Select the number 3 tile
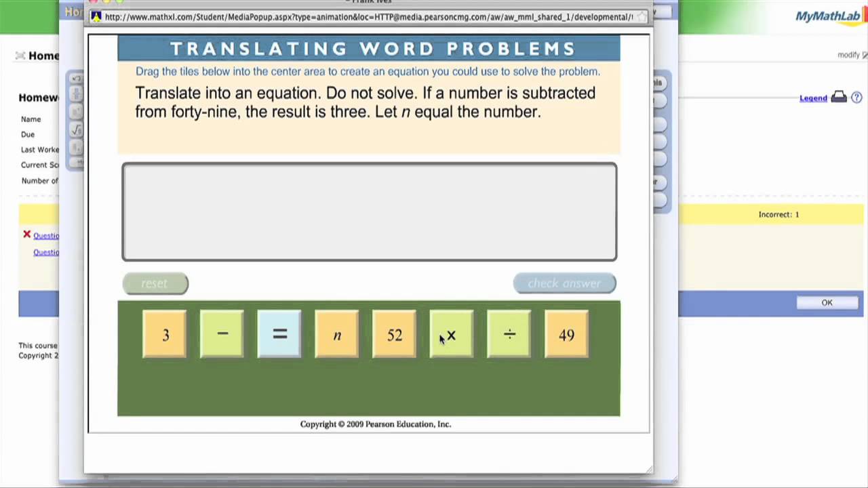 pos(164,334)
